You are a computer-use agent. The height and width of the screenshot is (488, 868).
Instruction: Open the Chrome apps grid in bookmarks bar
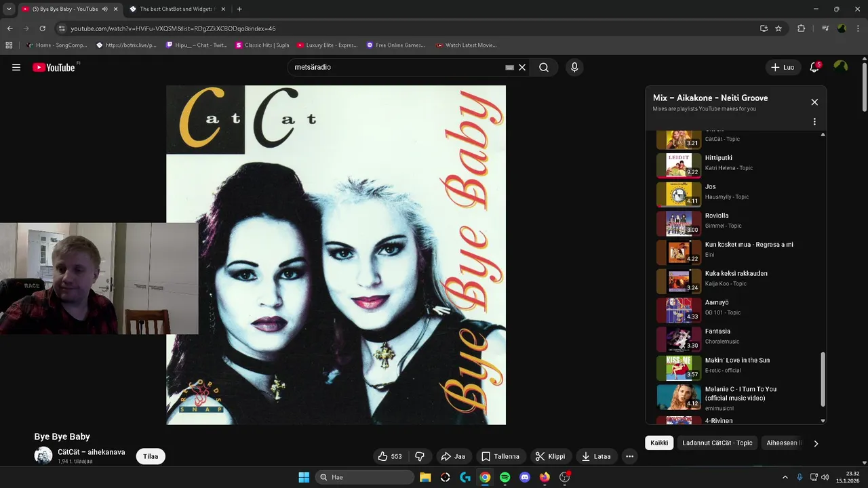pyautogui.click(x=9, y=45)
